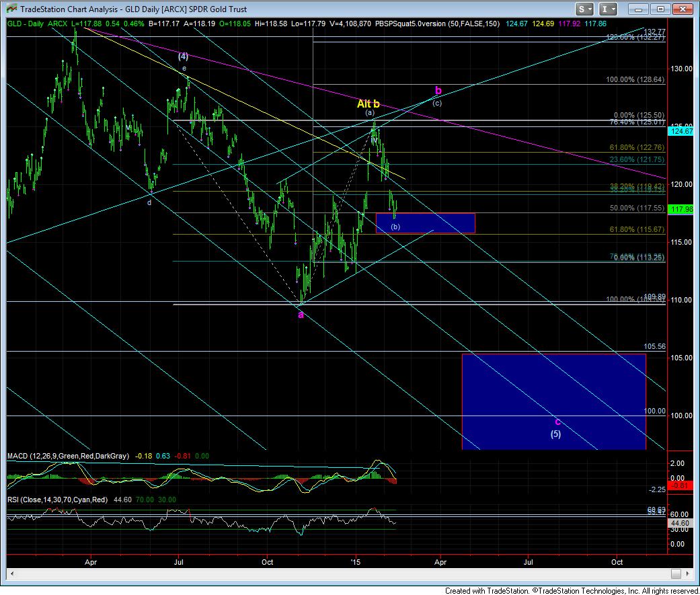Open the S symbol-link dropdown

click(584, 9)
